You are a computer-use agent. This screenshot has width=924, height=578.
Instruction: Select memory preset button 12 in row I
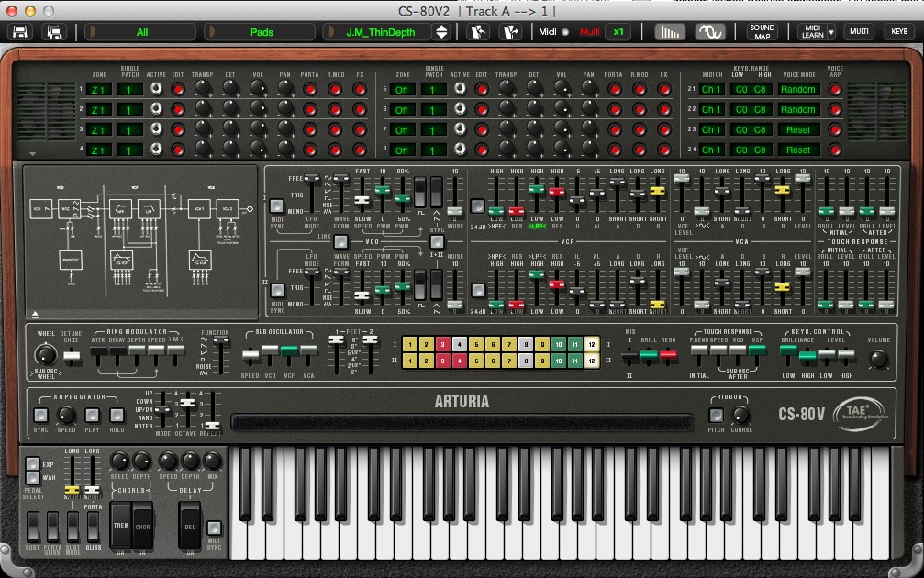click(592, 344)
